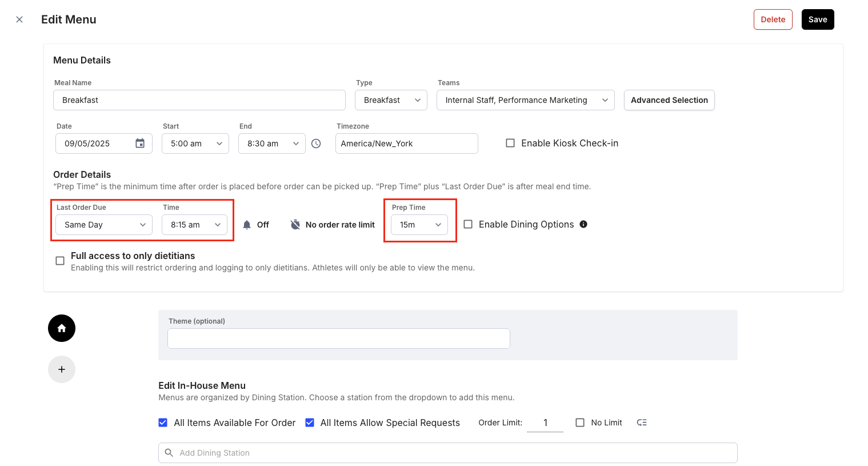Click search icon in Add Dining Station
Screen dimensions: 868x466
coord(169,453)
